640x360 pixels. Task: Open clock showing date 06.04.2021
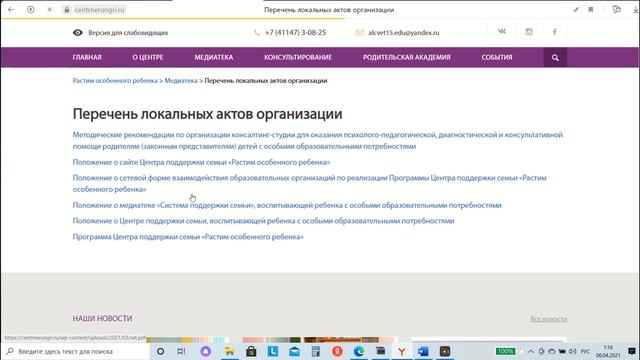(x=608, y=351)
